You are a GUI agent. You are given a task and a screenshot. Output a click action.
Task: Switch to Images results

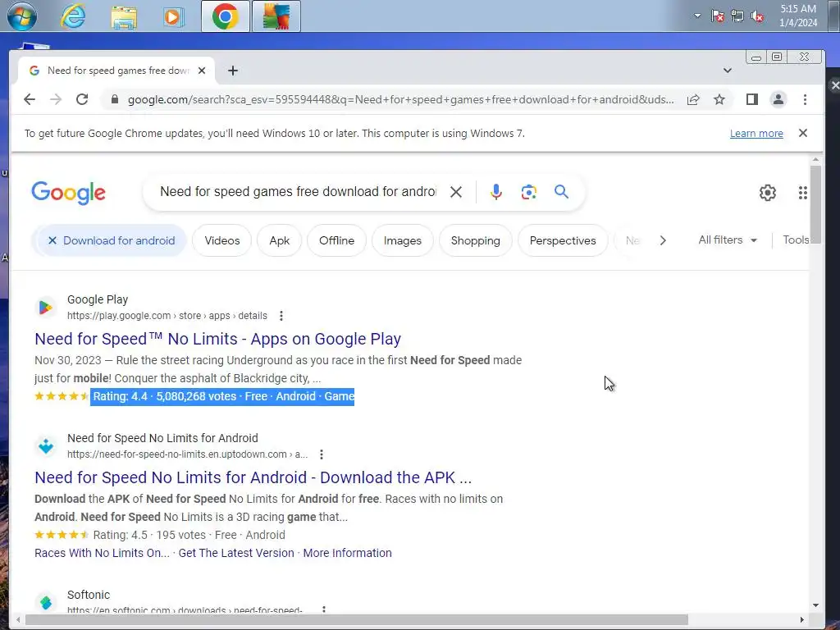(402, 240)
